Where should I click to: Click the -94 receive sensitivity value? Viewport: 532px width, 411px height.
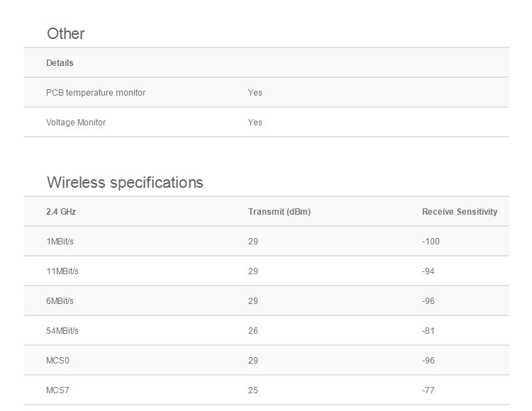pyautogui.click(x=428, y=271)
